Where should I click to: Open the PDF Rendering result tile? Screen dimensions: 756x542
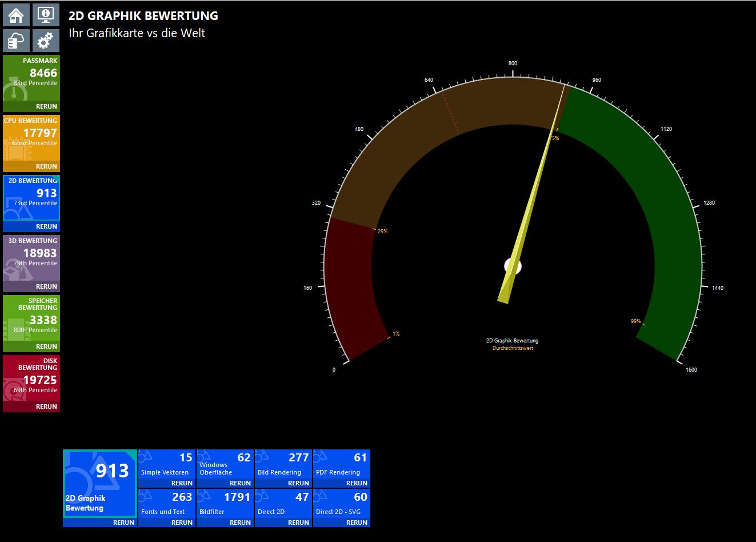point(342,464)
